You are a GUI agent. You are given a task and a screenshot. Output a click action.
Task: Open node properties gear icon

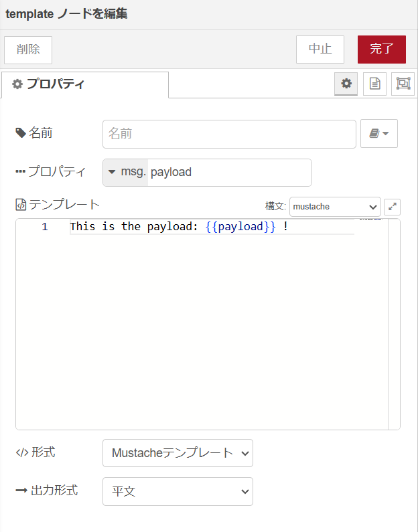[346, 84]
